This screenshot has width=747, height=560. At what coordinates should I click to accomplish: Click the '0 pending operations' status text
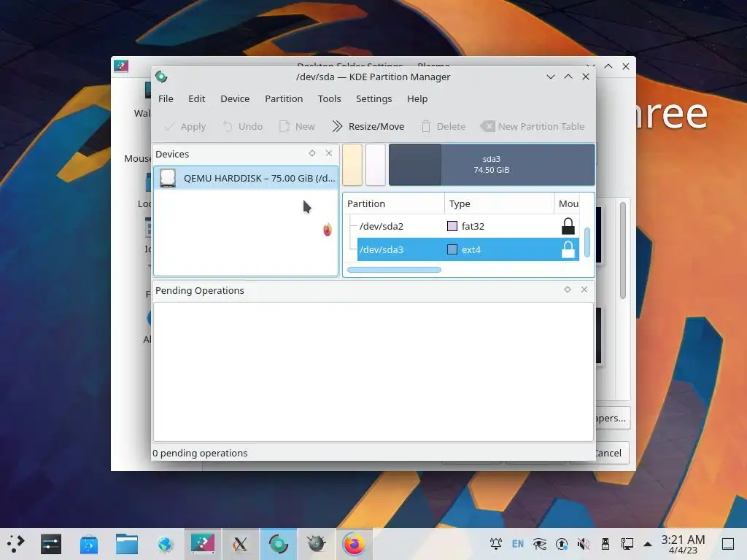200,454
